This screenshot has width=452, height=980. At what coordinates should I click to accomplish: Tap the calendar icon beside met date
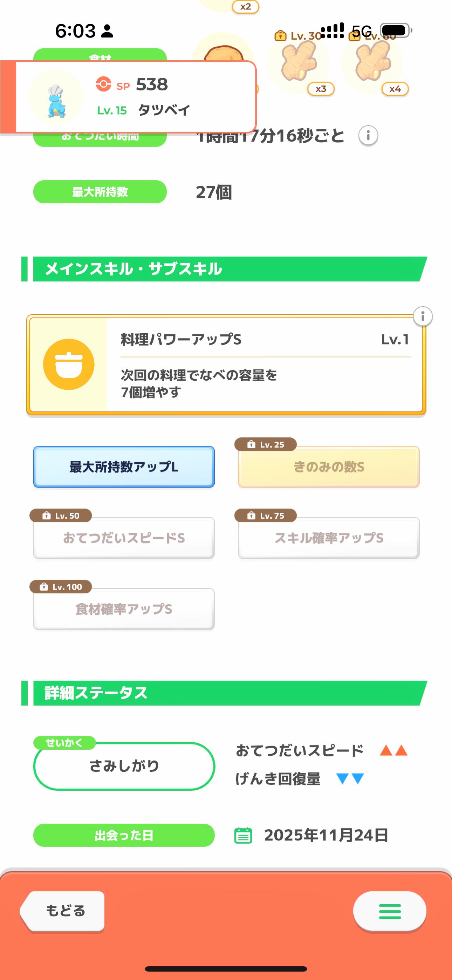click(x=243, y=836)
